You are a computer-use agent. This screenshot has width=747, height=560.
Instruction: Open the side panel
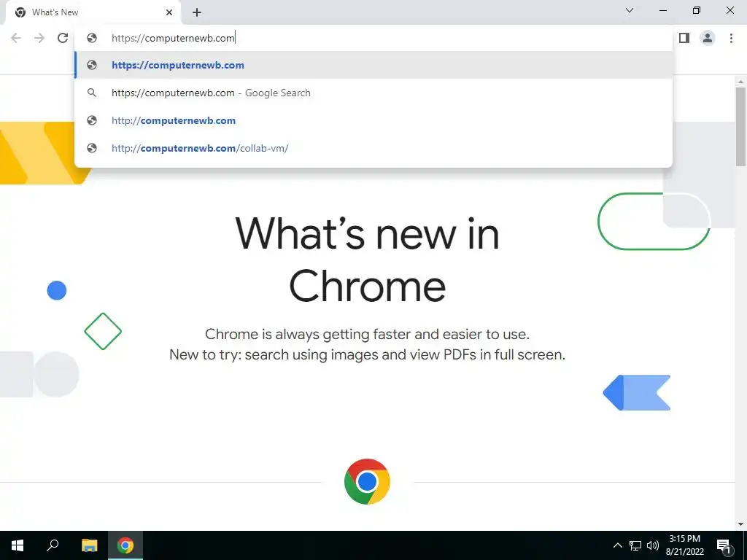point(684,38)
